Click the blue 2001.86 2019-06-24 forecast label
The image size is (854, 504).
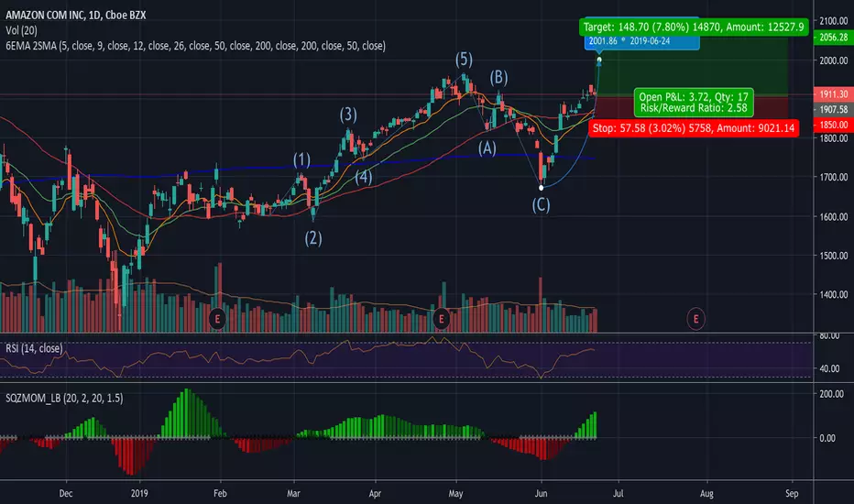(642, 41)
